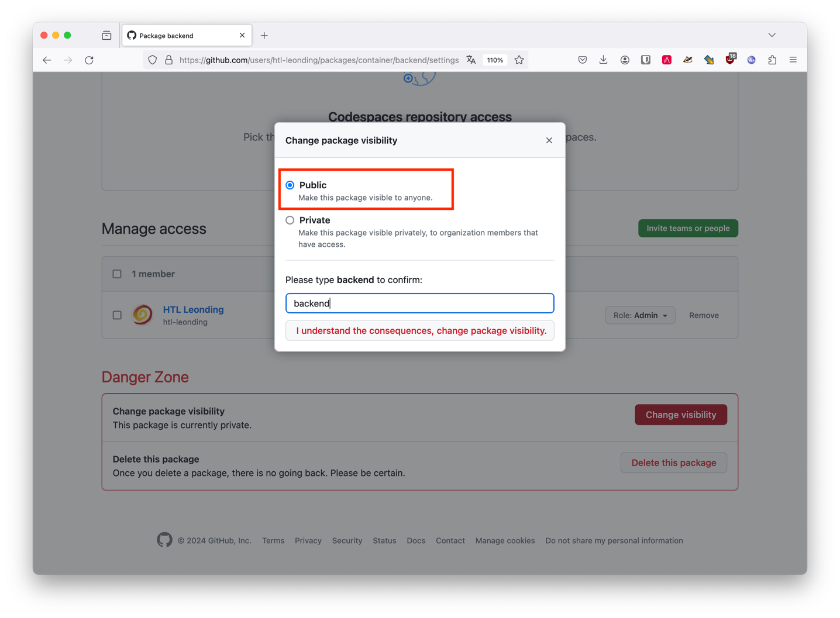The image size is (840, 618).
Task: Open Pocket save icon in toolbar
Action: [582, 60]
